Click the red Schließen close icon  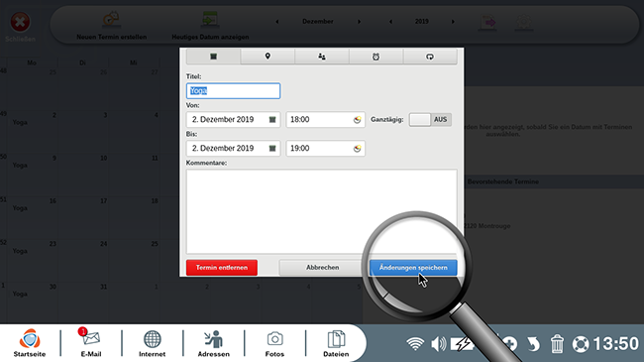coord(20,22)
